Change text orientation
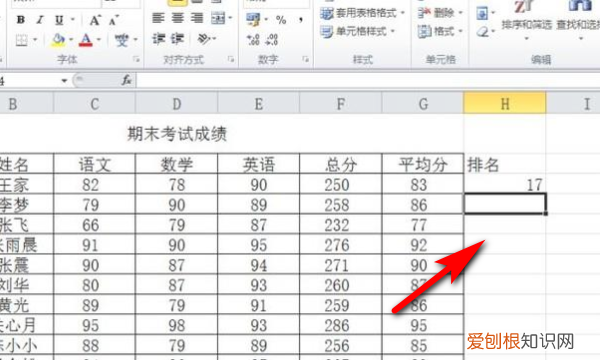 click(x=204, y=39)
